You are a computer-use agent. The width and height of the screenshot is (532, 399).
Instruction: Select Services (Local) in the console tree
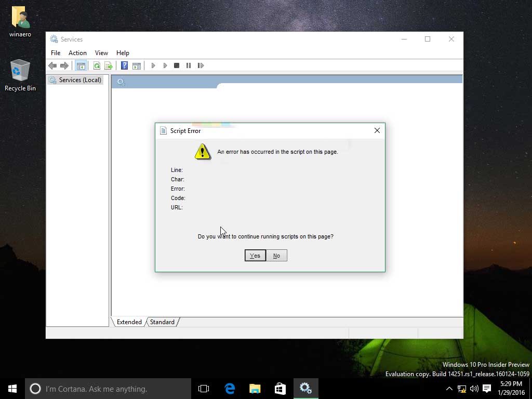tap(76, 80)
